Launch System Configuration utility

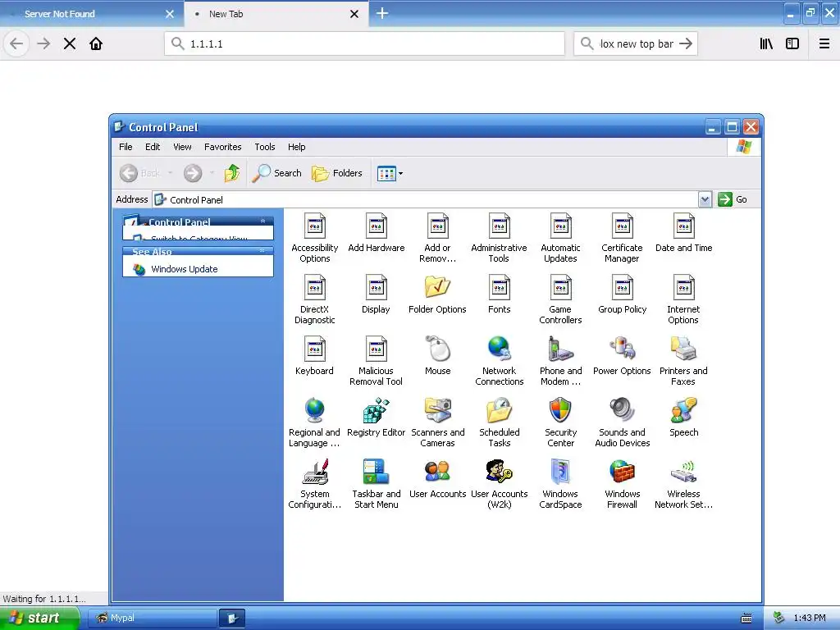coord(314,484)
